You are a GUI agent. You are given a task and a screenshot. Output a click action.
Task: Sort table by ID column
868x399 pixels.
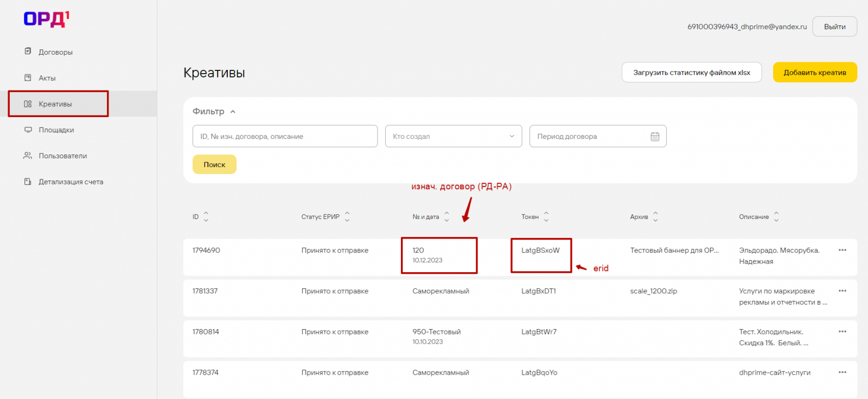[206, 217]
